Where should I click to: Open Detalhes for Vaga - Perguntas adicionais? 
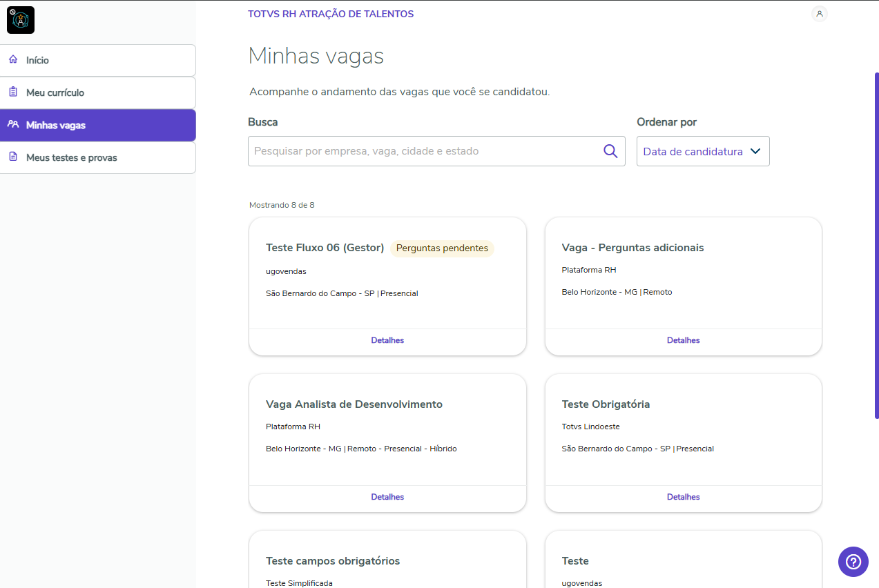684,340
